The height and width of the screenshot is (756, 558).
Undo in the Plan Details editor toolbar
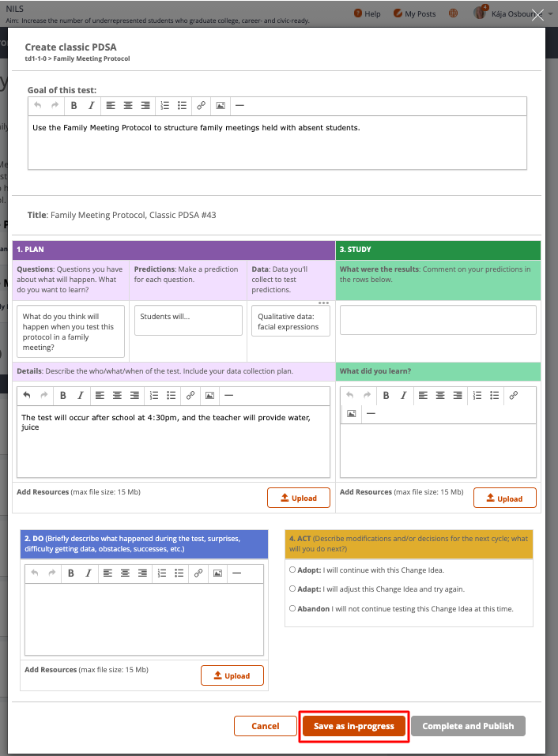[27, 395]
